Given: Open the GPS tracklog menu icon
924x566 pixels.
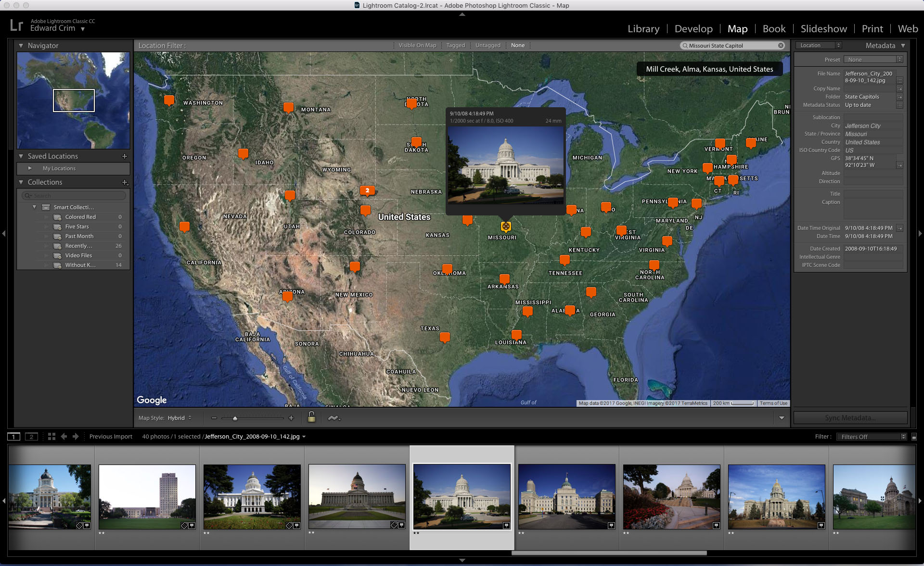Looking at the screenshot, I should pyautogui.click(x=334, y=418).
